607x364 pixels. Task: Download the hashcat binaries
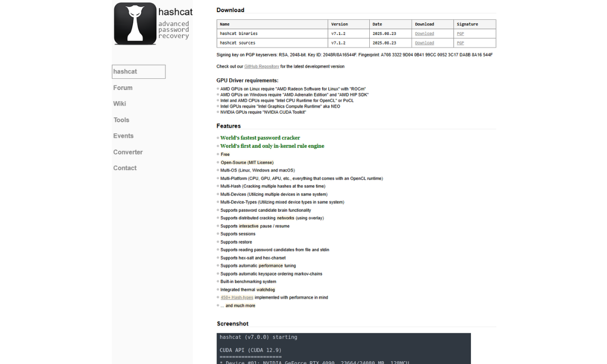[424, 33]
